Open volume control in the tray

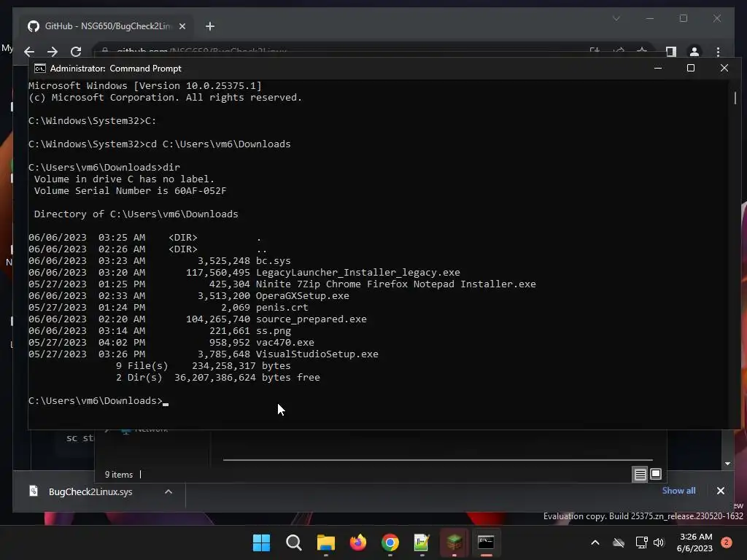click(659, 542)
